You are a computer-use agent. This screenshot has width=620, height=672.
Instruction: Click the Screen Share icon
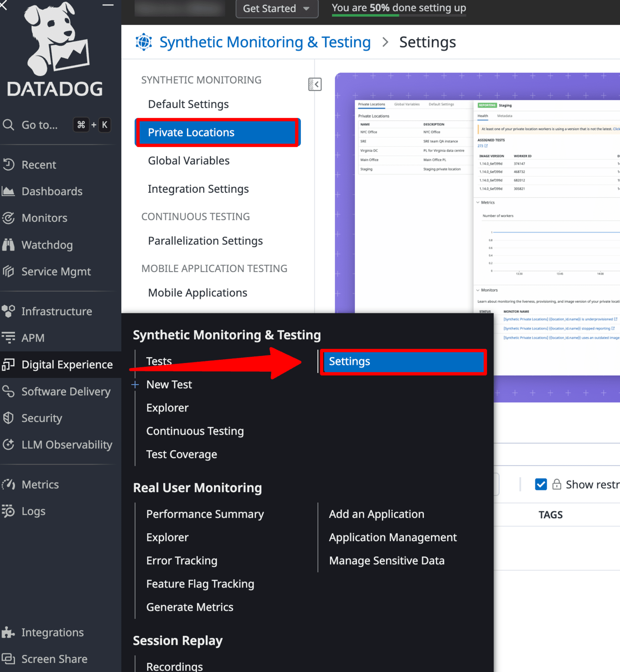[8, 659]
